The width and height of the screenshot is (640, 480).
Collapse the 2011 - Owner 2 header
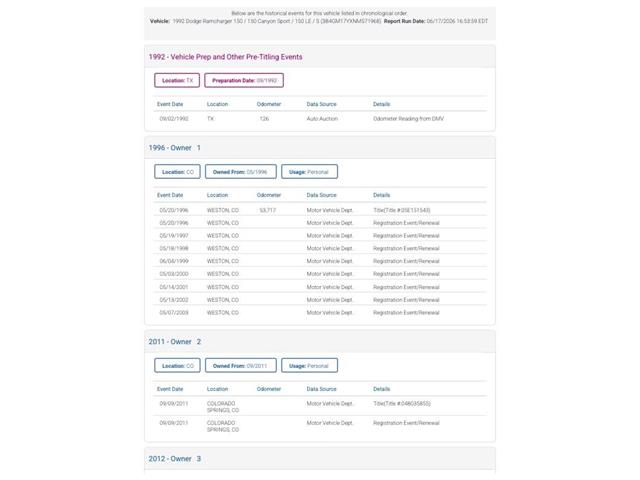320,342
